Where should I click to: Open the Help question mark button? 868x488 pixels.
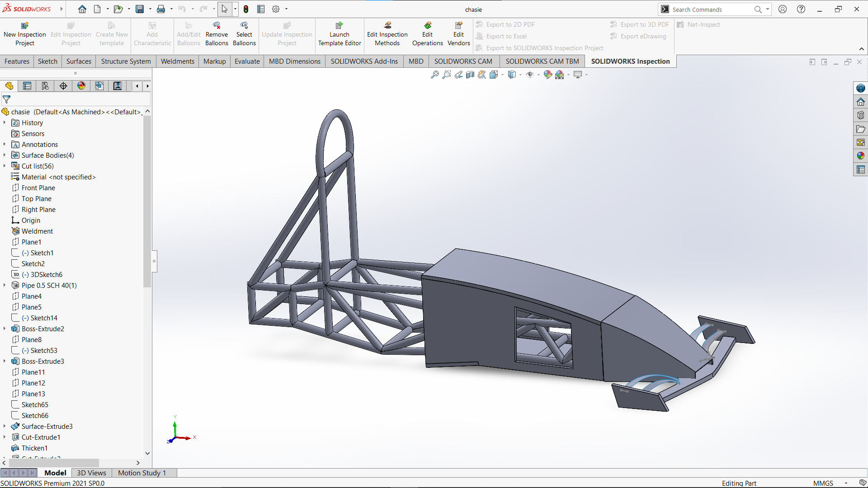click(x=801, y=9)
